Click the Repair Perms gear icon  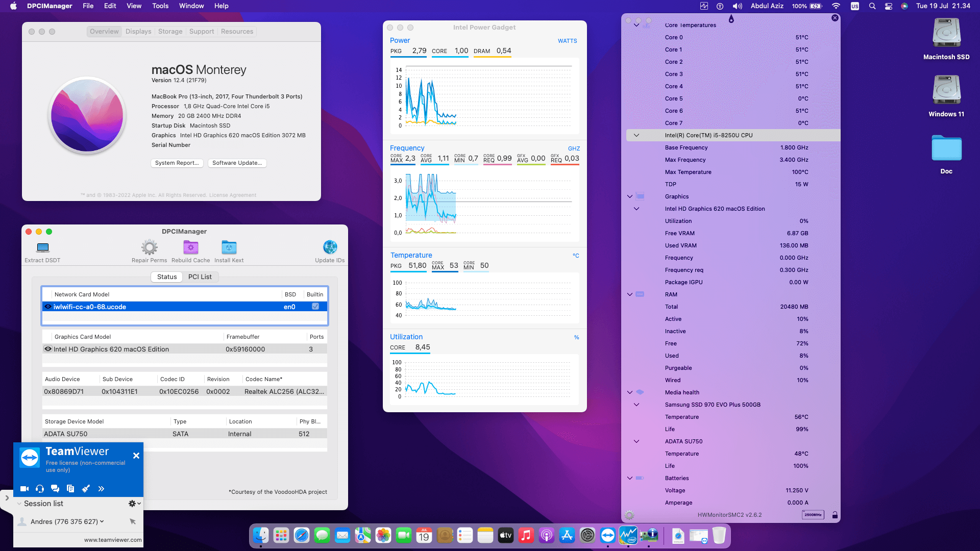[150, 247]
